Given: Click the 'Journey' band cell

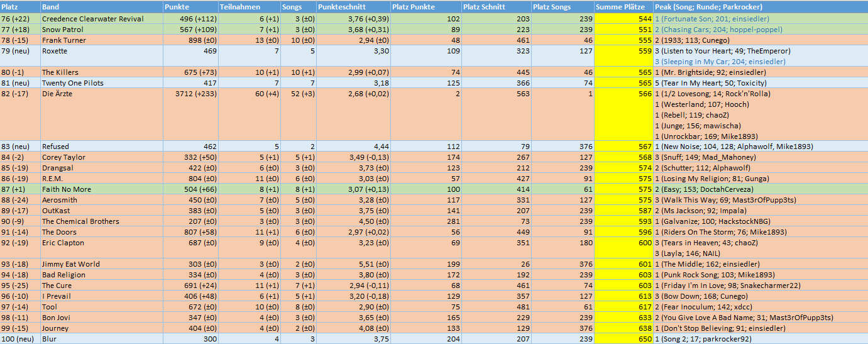Looking at the screenshot, I should point(101,328).
